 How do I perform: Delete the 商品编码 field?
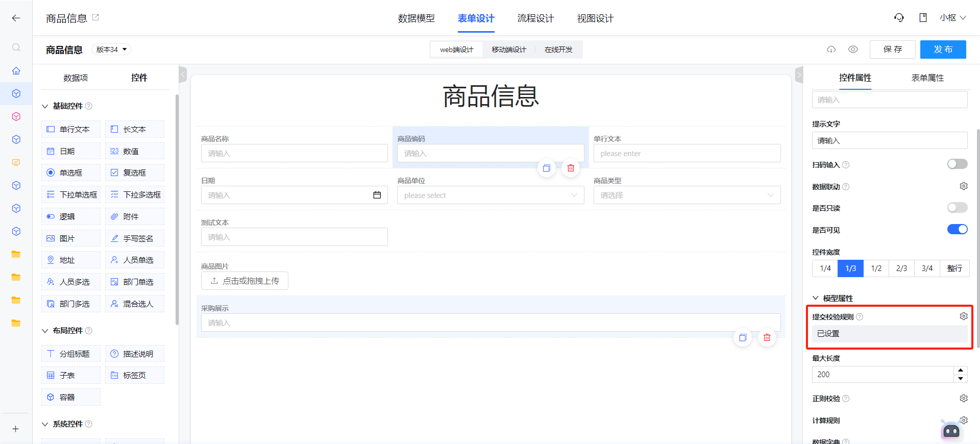pyautogui.click(x=571, y=168)
